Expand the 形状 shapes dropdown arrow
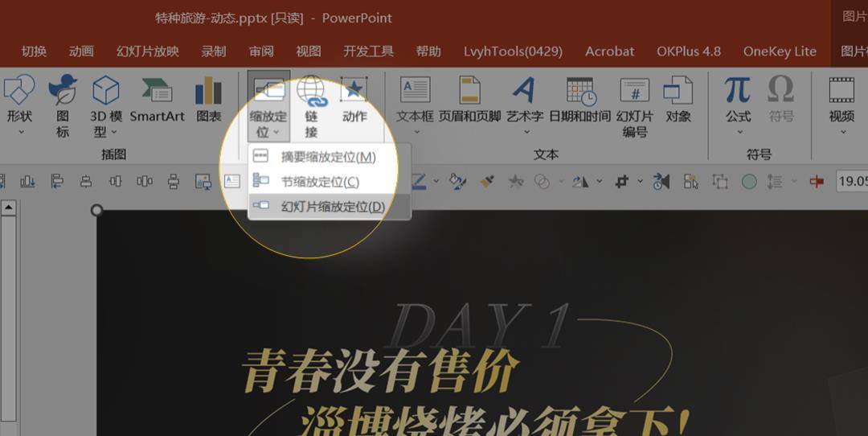Image resolution: width=868 pixels, height=436 pixels. tap(21, 132)
